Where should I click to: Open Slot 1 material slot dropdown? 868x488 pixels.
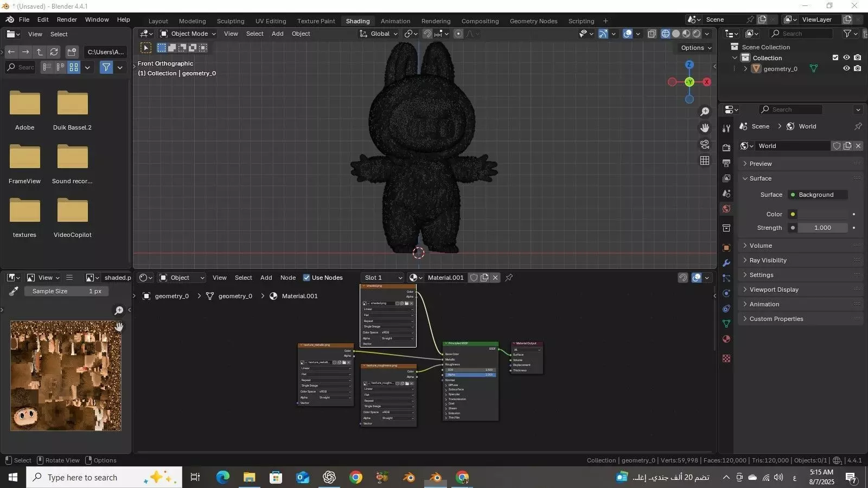click(x=383, y=278)
